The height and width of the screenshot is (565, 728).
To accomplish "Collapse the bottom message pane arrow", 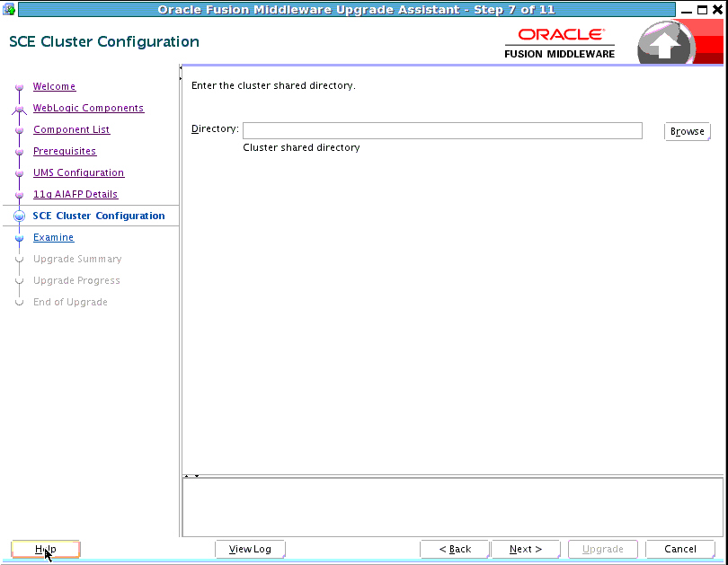I will [197, 476].
